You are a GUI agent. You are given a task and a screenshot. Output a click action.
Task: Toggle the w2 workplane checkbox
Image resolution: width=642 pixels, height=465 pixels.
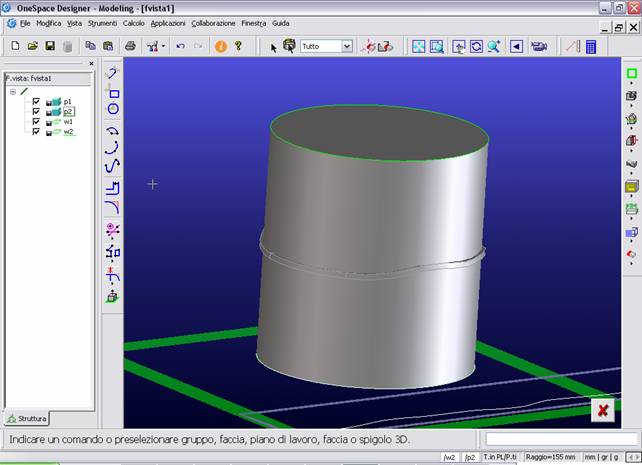pos(36,131)
